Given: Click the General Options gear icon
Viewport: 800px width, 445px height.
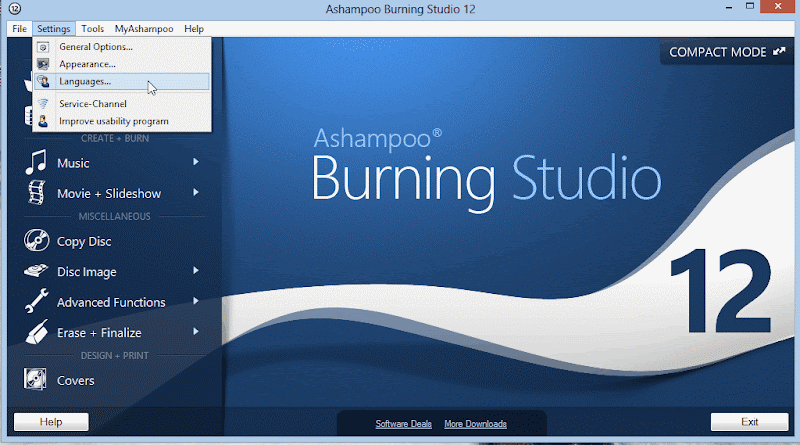Looking at the screenshot, I should click(x=43, y=47).
